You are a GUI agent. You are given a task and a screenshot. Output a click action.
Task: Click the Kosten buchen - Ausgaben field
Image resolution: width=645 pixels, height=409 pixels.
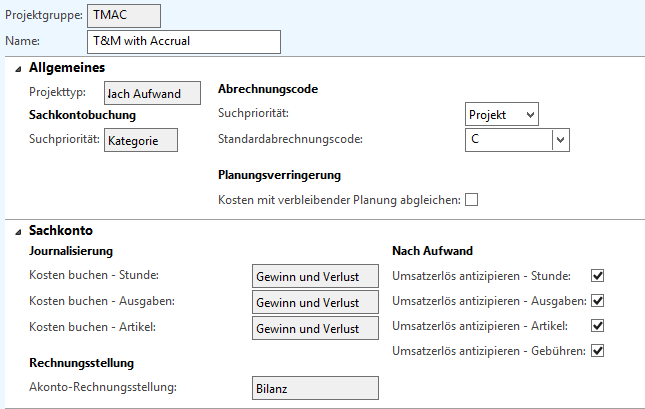[x=313, y=301]
